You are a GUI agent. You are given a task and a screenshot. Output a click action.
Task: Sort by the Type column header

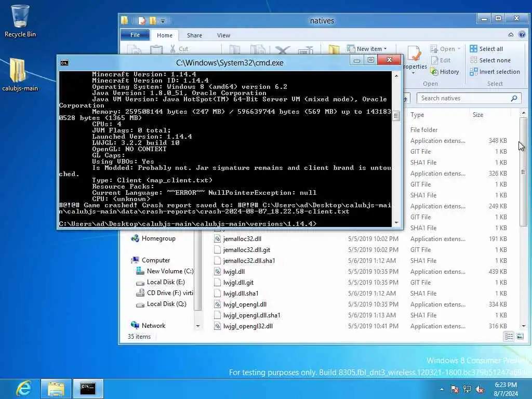[417, 115]
